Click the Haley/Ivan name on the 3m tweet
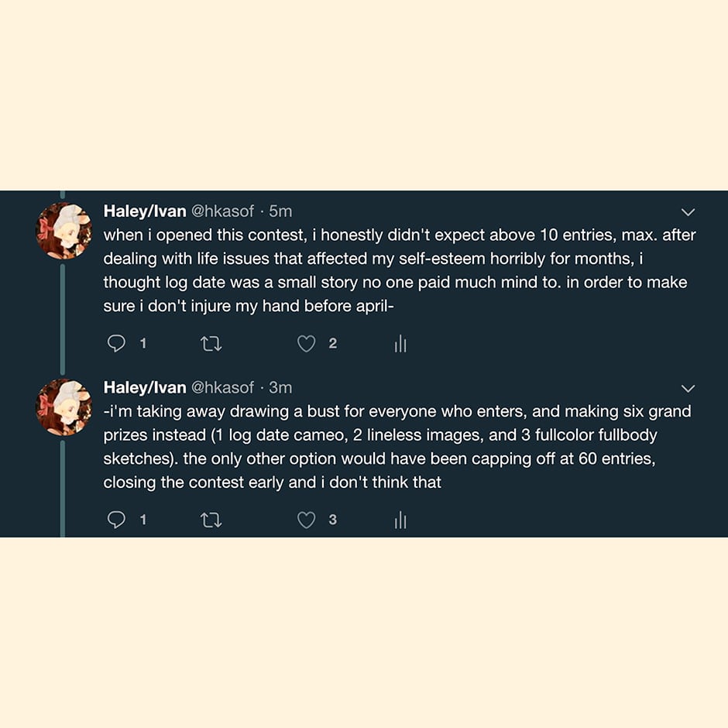Viewport: 728px width, 728px height. (x=145, y=387)
